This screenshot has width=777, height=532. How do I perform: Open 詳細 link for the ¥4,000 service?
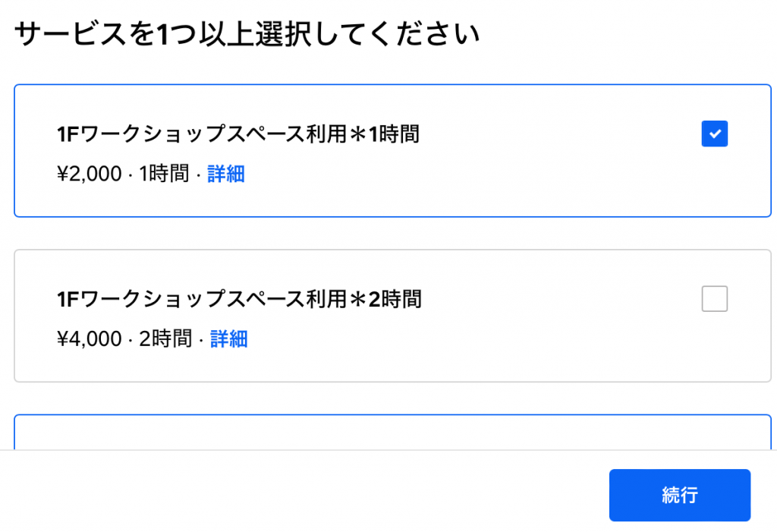(229, 338)
